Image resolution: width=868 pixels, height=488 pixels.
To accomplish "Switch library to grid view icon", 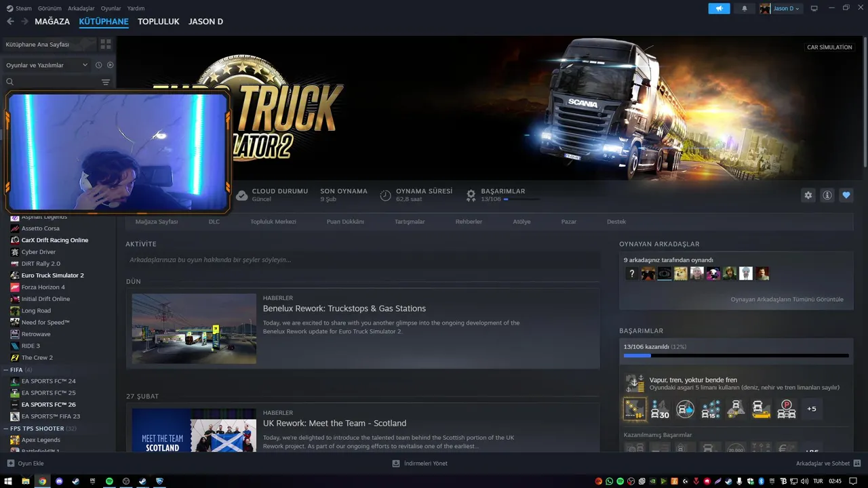I will [x=106, y=44].
